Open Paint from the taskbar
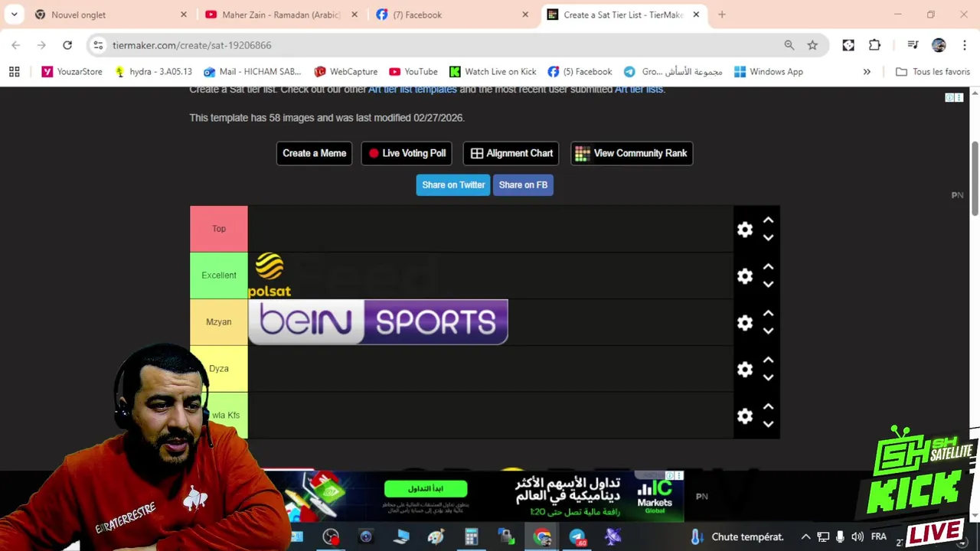The width and height of the screenshot is (980, 551). tap(436, 536)
